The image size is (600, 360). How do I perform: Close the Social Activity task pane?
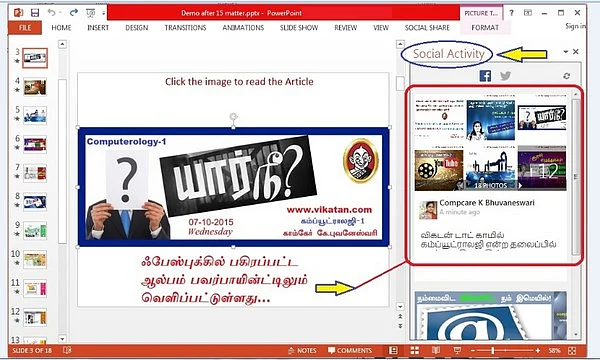coord(576,51)
